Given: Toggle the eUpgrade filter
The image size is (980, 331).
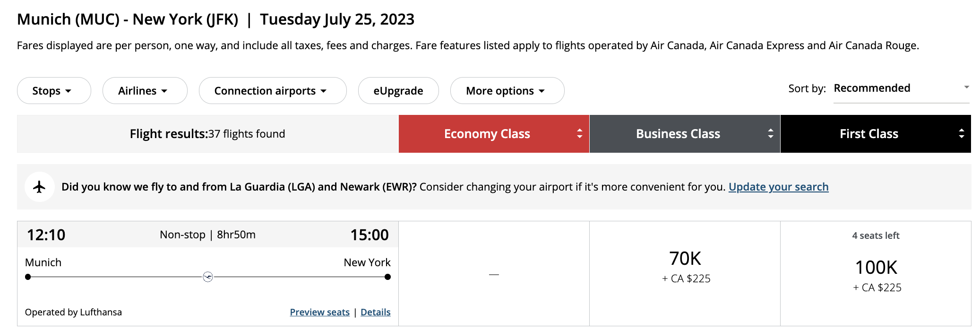Looking at the screenshot, I should [398, 91].
